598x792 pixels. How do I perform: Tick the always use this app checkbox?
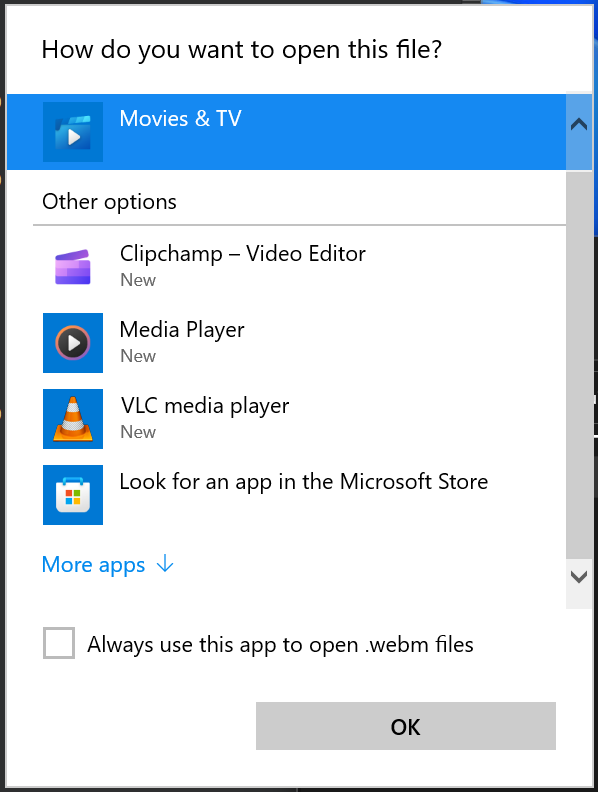click(59, 643)
